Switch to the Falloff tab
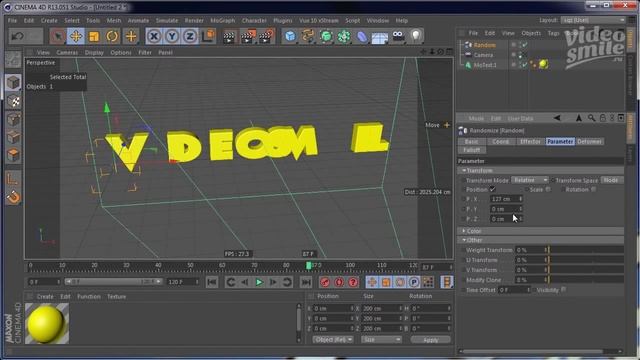The height and width of the screenshot is (360, 640). click(471, 150)
